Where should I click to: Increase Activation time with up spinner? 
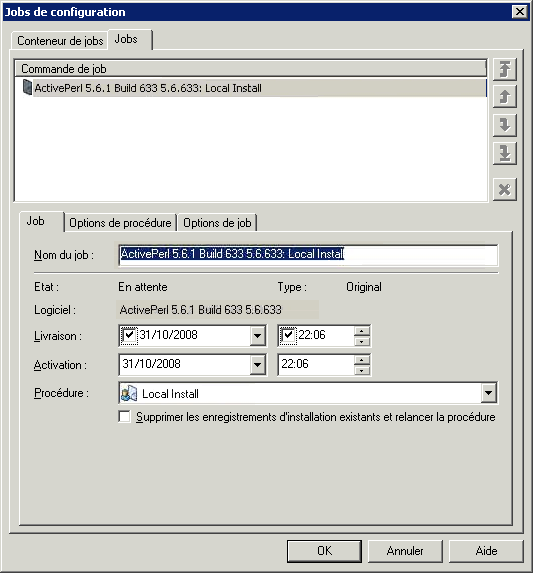[362, 360]
